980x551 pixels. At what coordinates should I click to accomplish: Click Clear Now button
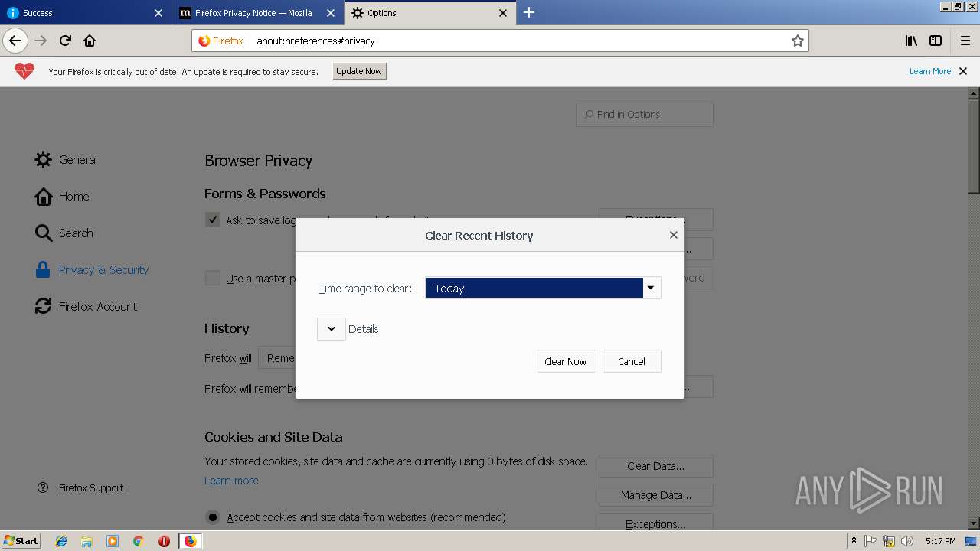point(566,361)
